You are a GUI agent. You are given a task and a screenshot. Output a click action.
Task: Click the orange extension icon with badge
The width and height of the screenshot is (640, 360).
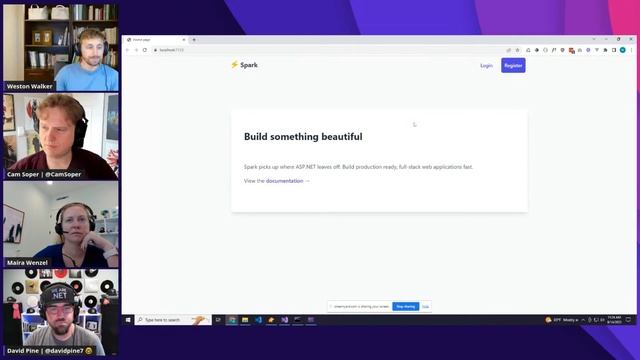571,50
